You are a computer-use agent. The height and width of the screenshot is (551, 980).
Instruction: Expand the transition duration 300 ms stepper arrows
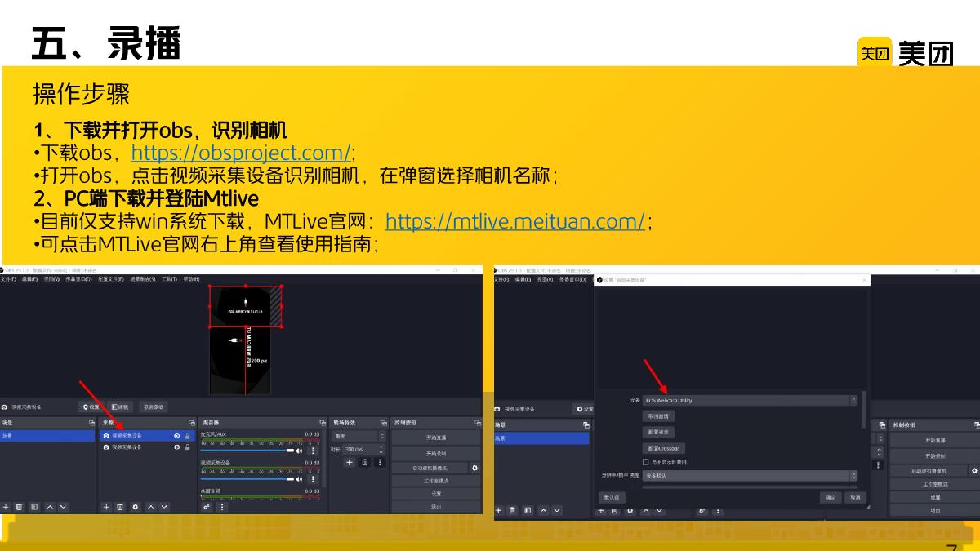pyautogui.click(x=379, y=447)
